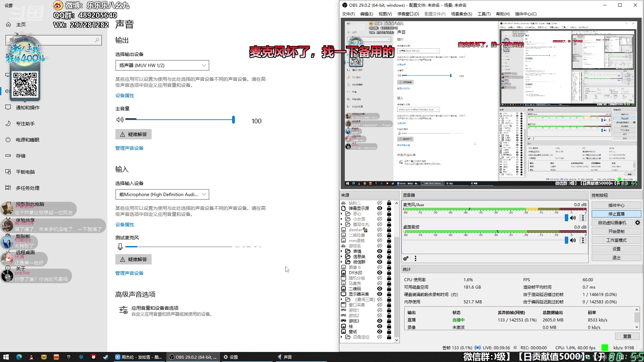The height and width of the screenshot is (362, 644).
Task: Hide the DY水印 source
Action: (x=380, y=273)
